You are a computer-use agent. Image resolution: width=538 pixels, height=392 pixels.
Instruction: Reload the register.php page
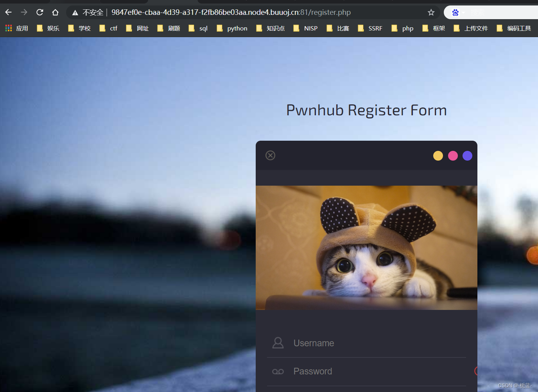39,12
